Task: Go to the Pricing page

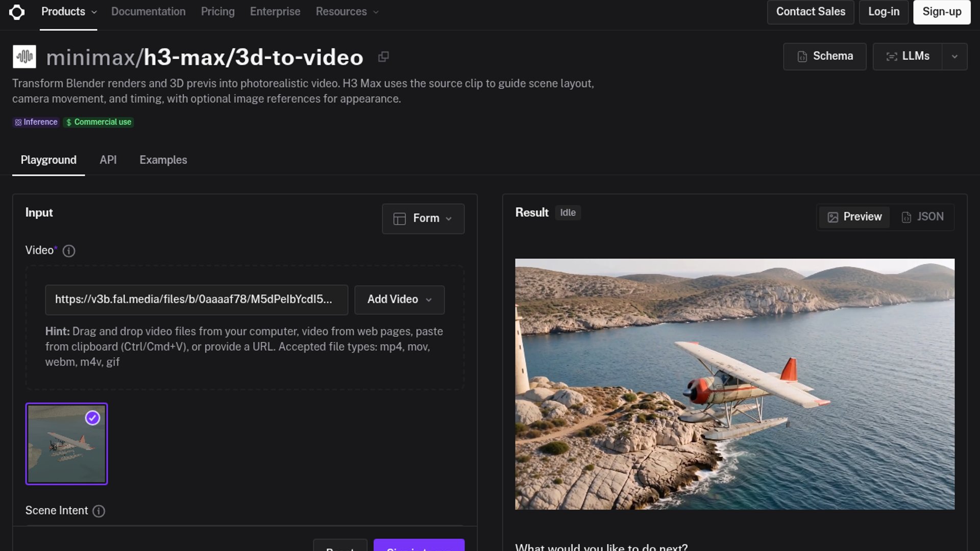Action: pos(218,12)
